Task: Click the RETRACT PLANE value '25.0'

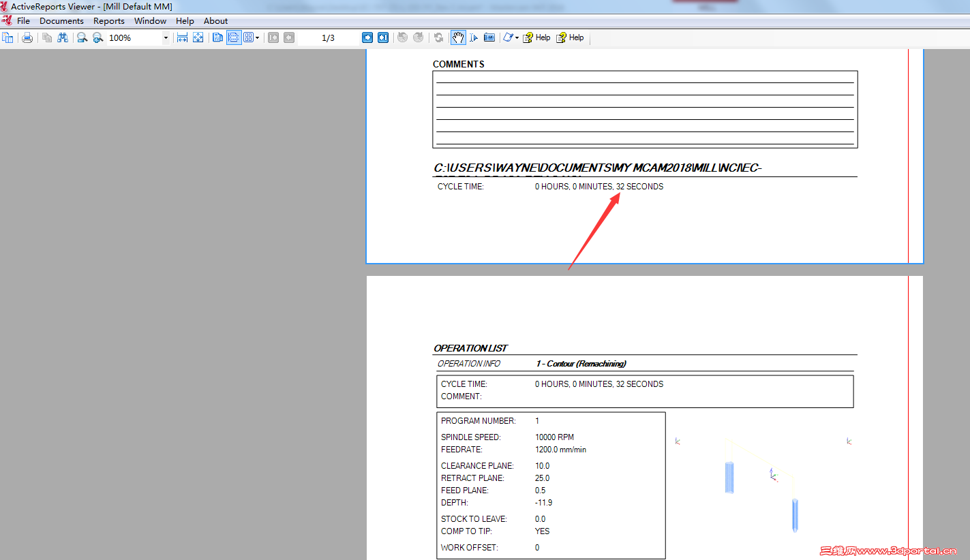Action: [543, 478]
